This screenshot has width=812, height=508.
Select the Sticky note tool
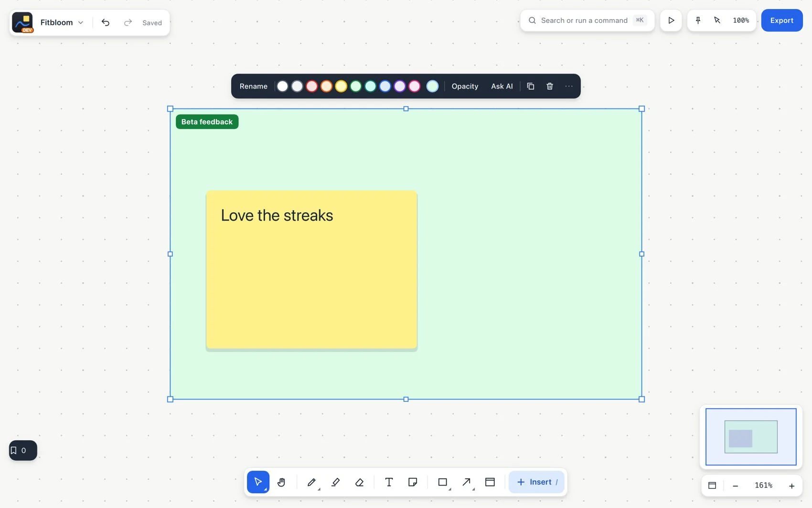(x=413, y=482)
